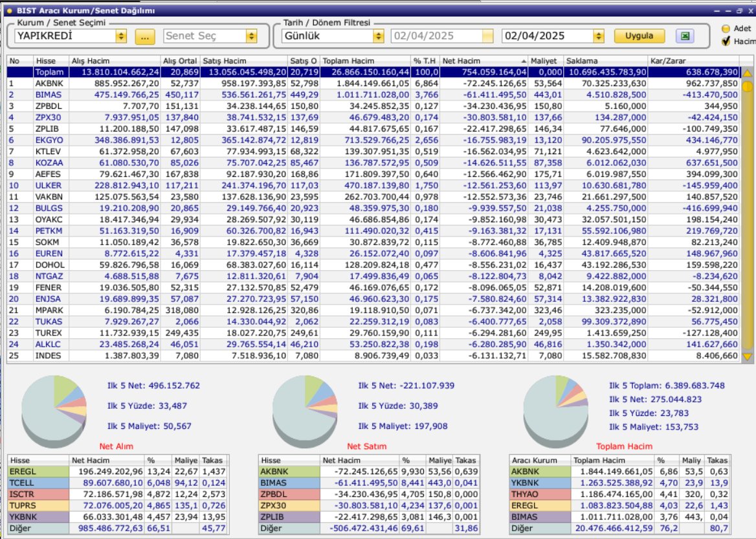
Task: Select the PETKM row
Action: [373, 231]
